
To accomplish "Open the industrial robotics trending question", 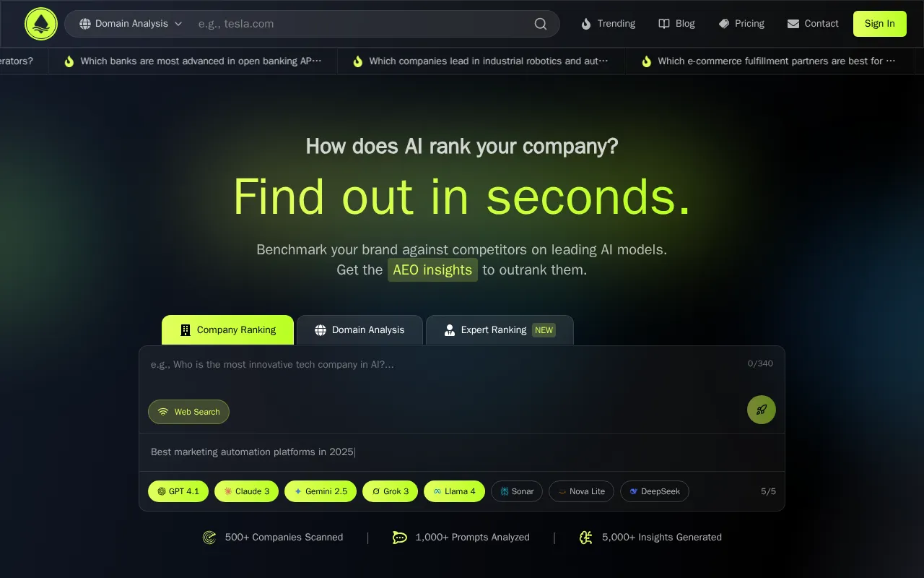I will click(x=481, y=61).
